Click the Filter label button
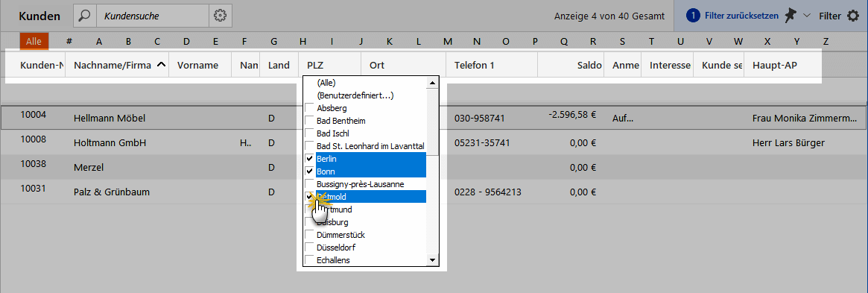Image resolution: width=868 pixels, height=293 pixels. [x=830, y=16]
